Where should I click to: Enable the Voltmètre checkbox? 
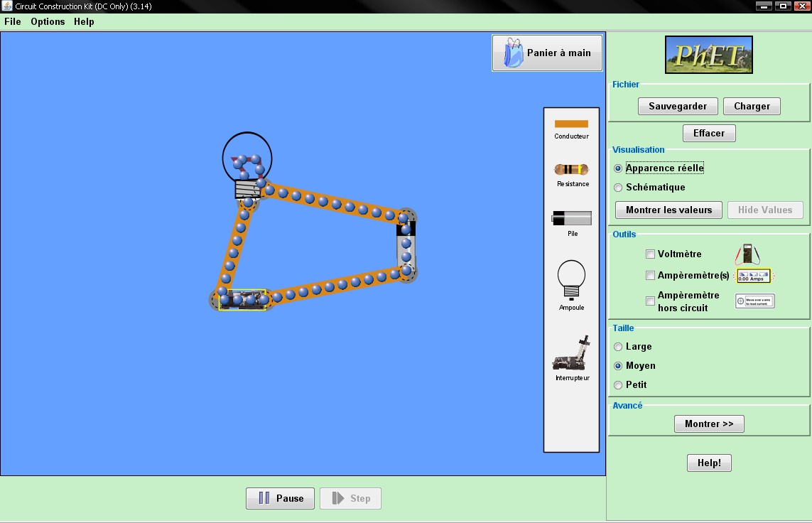click(651, 254)
